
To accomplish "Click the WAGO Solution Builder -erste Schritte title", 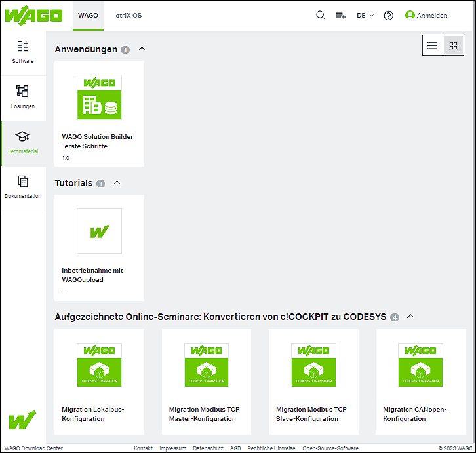I will point(98,142).
